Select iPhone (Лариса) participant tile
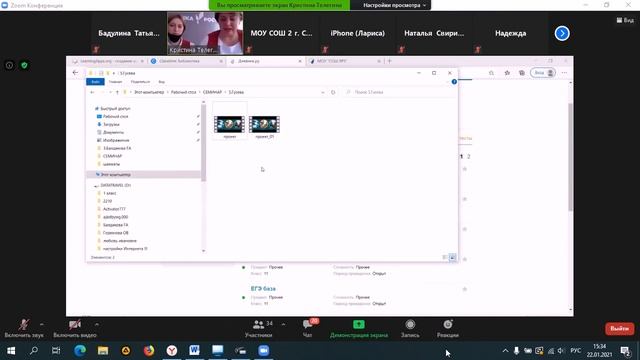This screenshot has height=360, width=640. [358, 33]
